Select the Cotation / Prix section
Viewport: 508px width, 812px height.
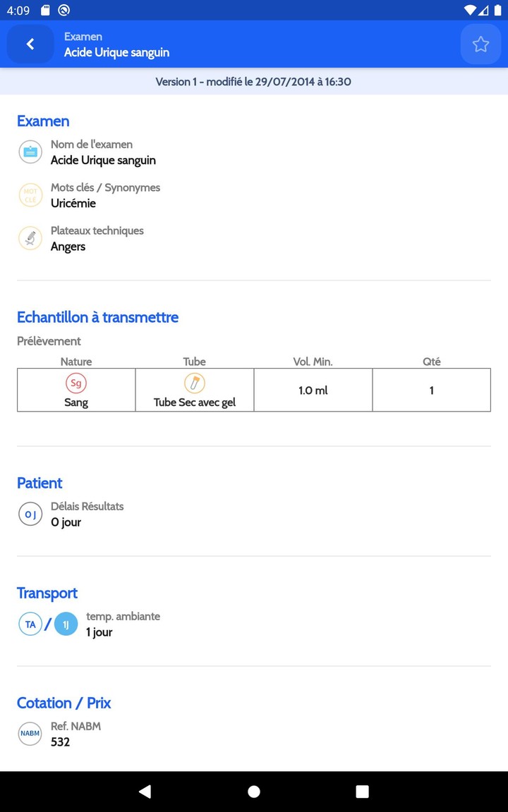(64, 703)
